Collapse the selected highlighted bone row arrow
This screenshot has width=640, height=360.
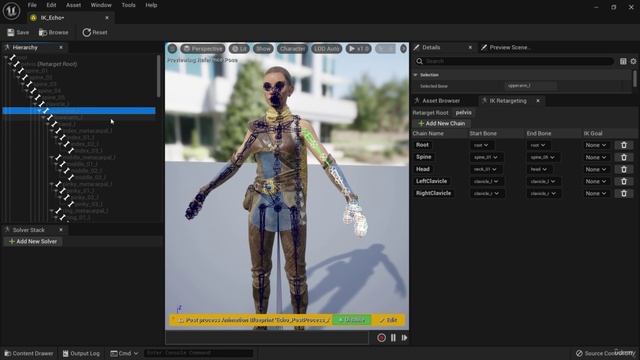click(x=40, y=111)
